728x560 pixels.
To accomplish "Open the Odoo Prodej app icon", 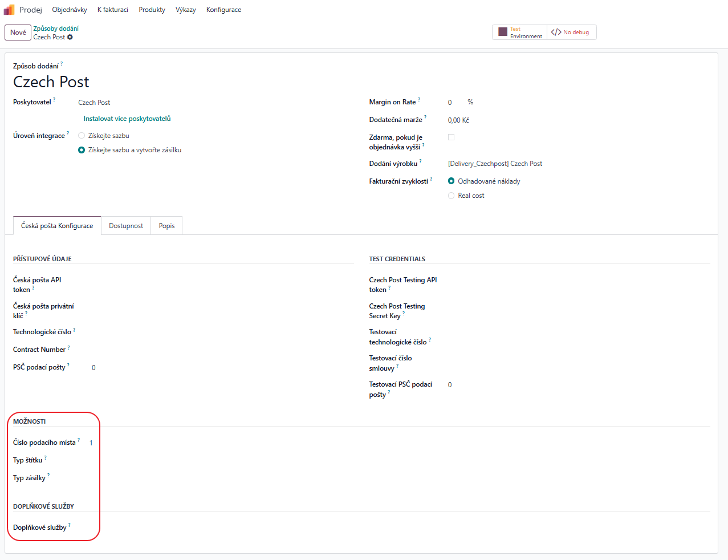I will 9,10.
